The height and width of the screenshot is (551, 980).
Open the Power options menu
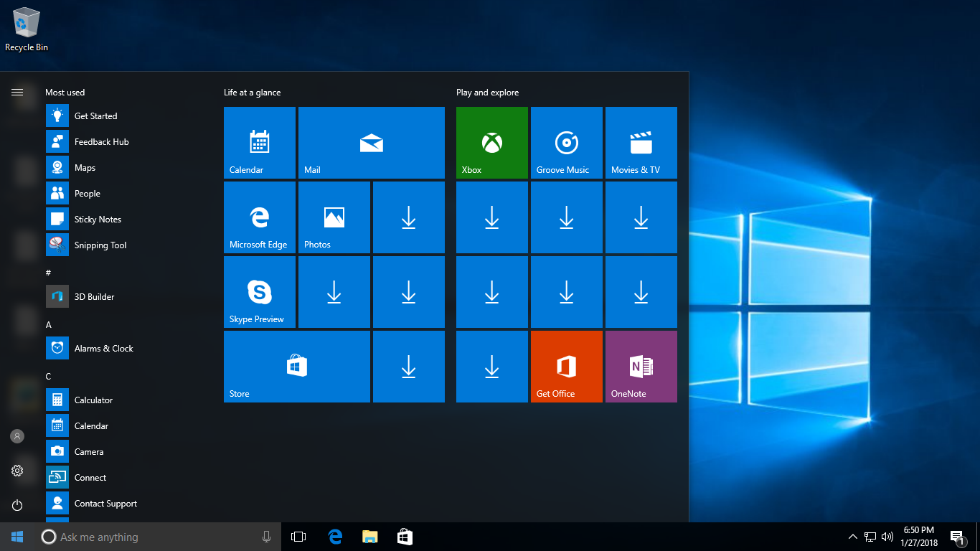(x=17, y=505)
